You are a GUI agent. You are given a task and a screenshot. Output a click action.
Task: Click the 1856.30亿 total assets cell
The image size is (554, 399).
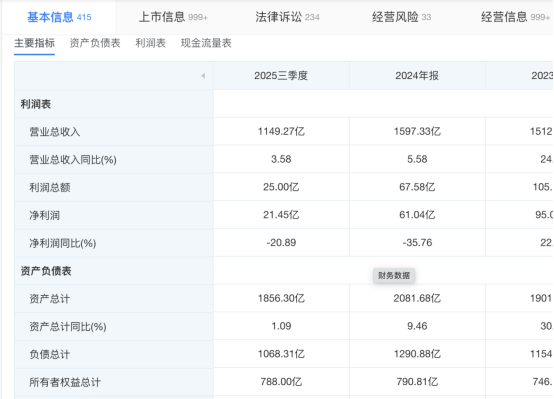point(281,298)
